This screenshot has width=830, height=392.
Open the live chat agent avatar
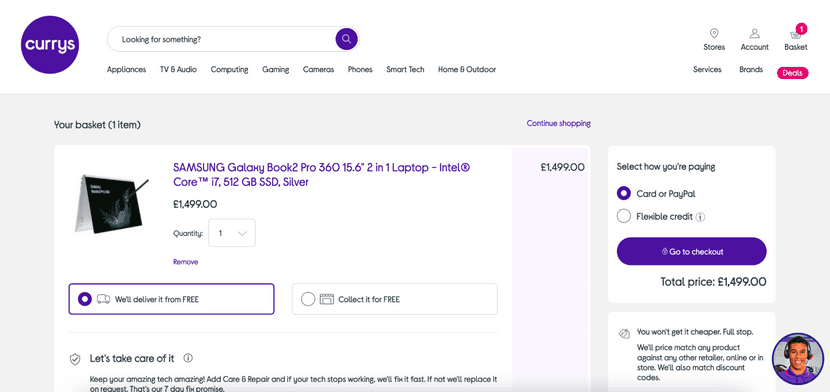tap(798, 359)
